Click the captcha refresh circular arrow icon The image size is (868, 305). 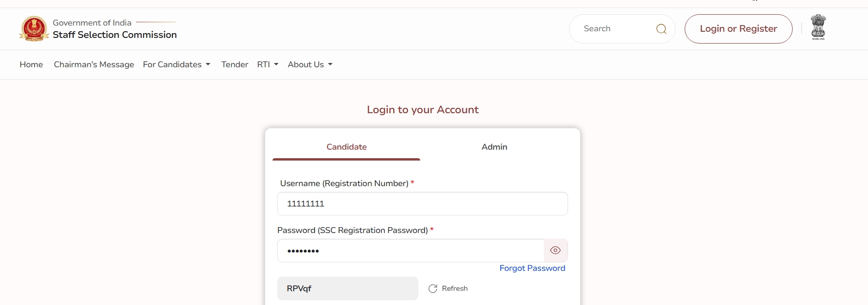pos(433,288)
